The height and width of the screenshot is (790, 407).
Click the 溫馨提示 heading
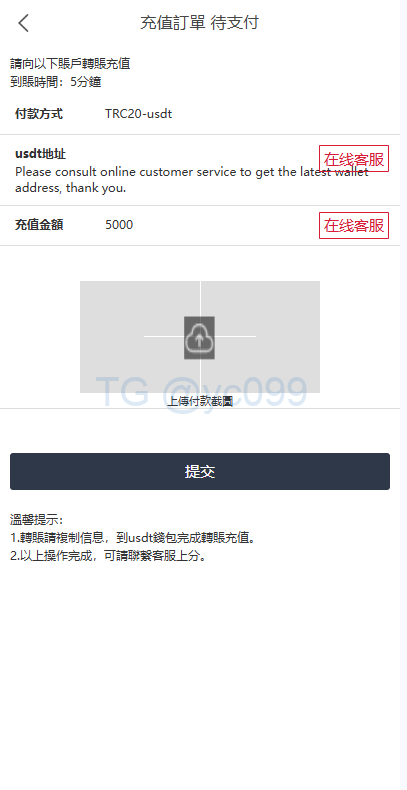point(36,519)
